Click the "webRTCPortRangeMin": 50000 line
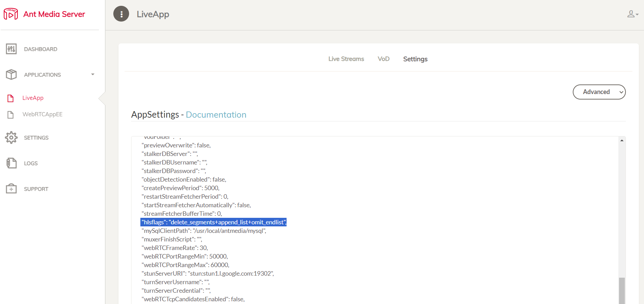 (x=185, y=256)
